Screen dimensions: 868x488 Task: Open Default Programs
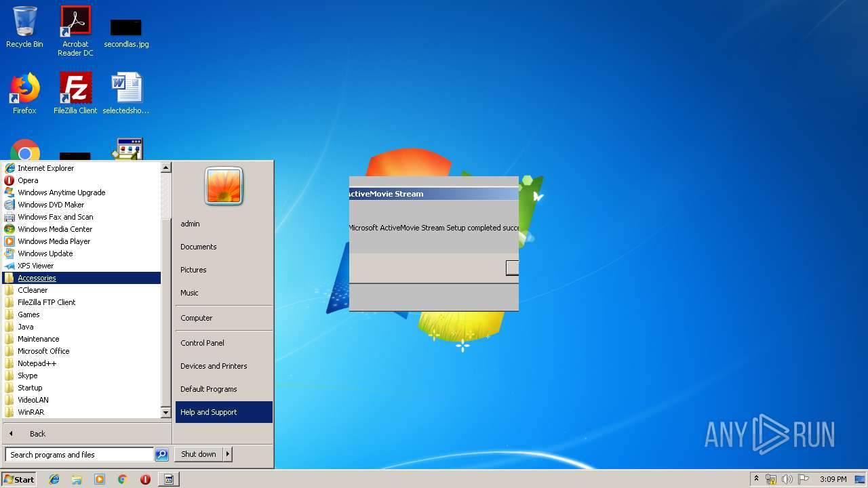coord(224,389)
